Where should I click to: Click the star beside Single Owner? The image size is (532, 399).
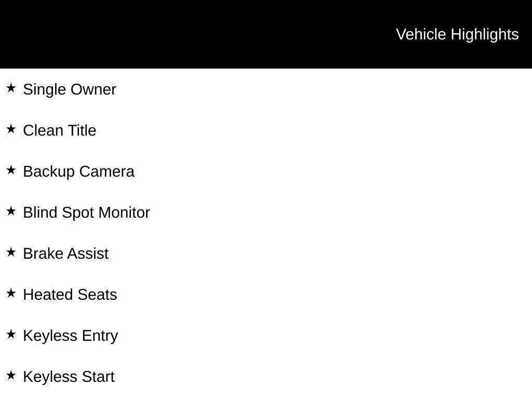11,88
